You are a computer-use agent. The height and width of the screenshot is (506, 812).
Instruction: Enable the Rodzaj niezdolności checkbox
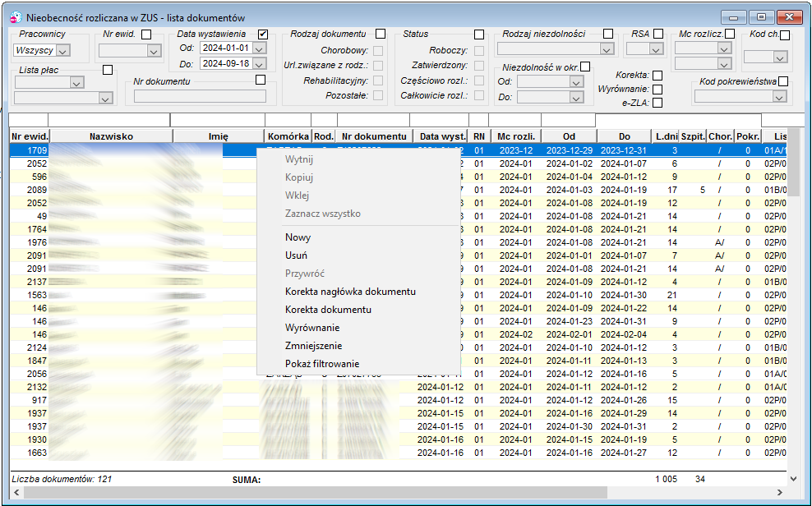click(608, 34)
